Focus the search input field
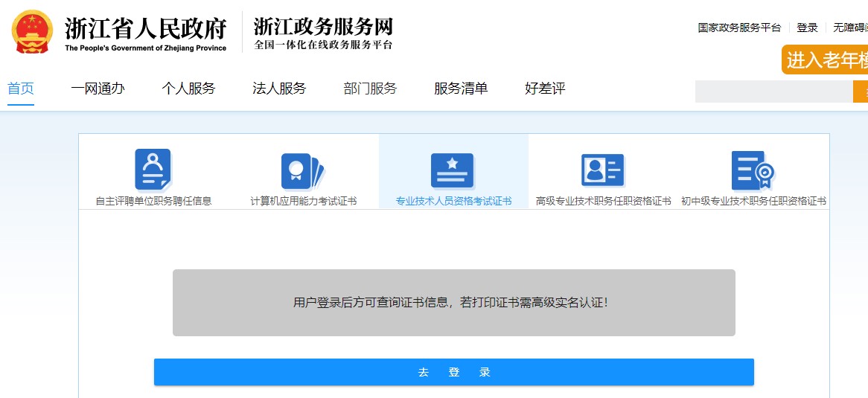Screen dimensions: 868x398 tap(773, 92)
